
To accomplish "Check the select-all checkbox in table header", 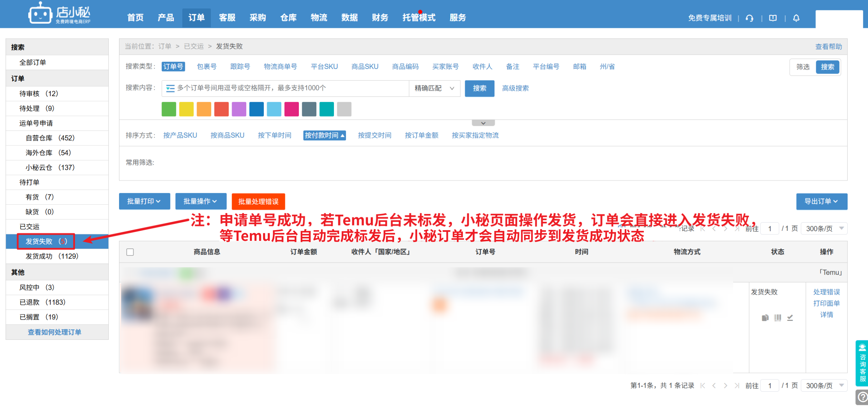I will (130, 252).
